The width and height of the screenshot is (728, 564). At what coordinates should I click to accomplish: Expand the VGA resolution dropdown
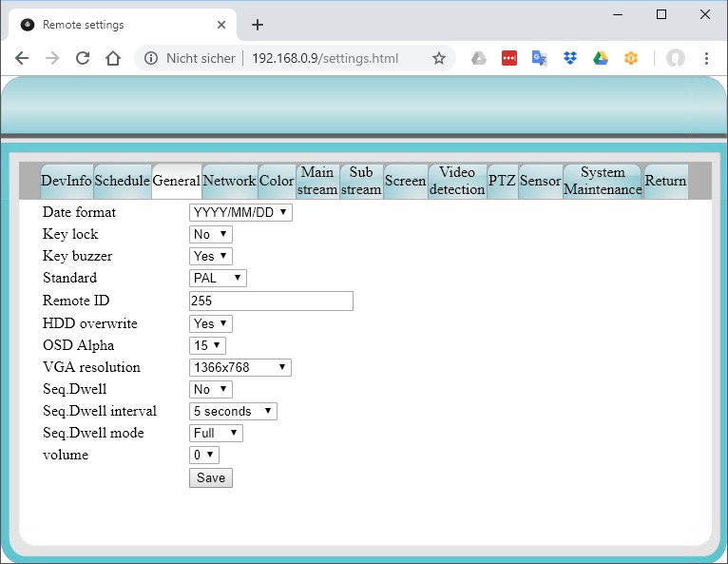pos(239,367)
